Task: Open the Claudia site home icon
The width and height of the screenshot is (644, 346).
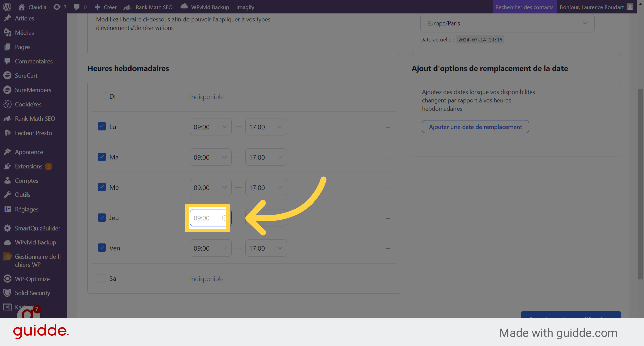Action: click(x=22, y=7)
